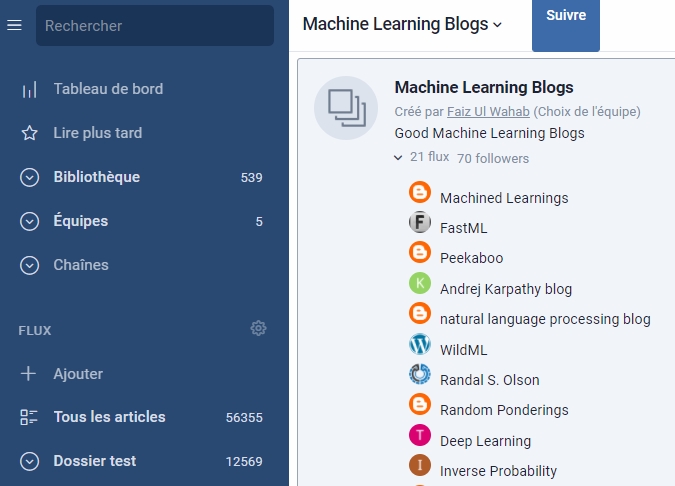
Task: Expand the Bibliothèque section
Action: [29, 177]
